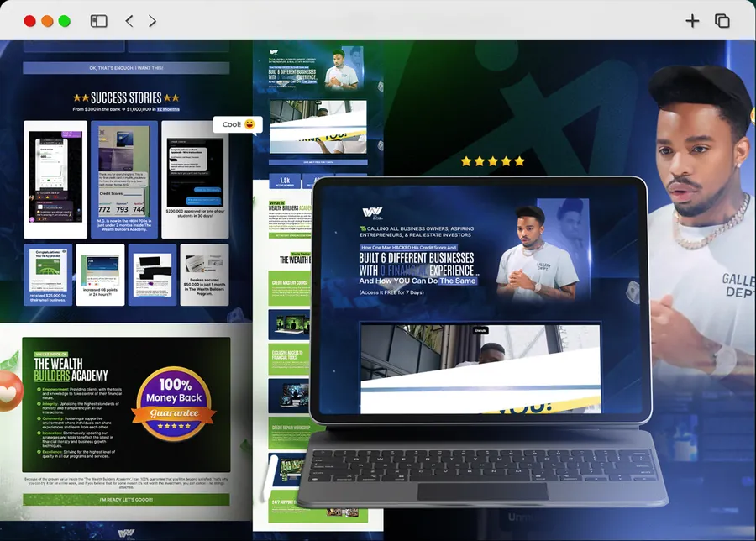Viewport: 756px width, 541px height.
Task: Click the five gold stars above the tablet
Action: click(493, 161)
